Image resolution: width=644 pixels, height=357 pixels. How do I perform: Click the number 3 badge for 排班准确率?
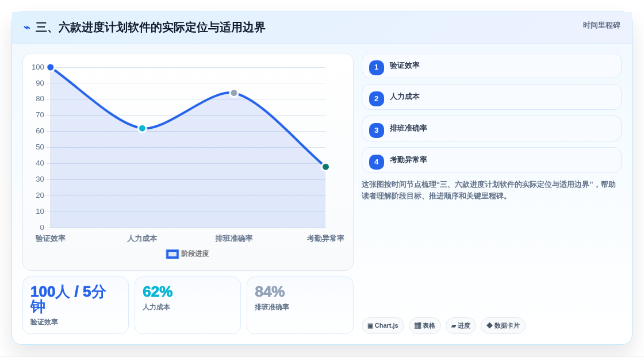coord(376,130)
